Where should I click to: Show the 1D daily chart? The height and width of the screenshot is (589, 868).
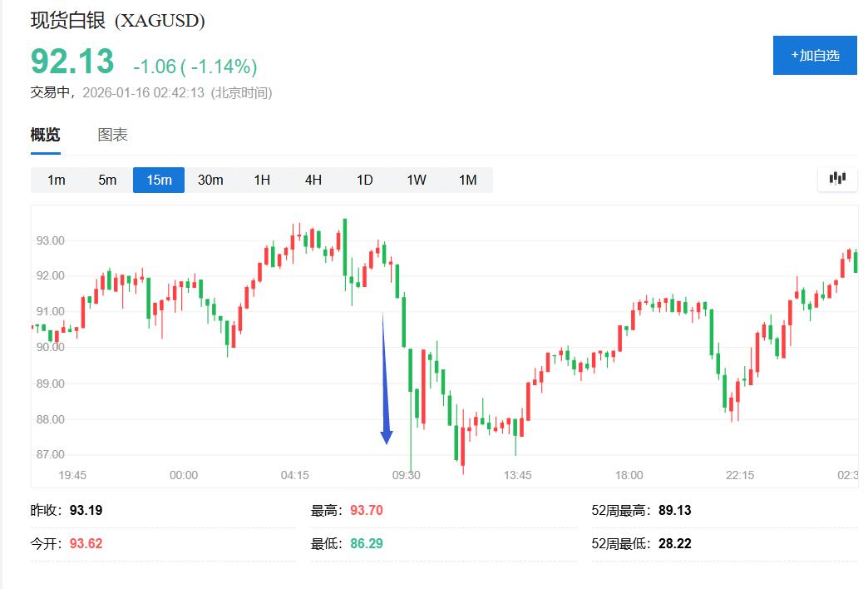tap(365, 180)
